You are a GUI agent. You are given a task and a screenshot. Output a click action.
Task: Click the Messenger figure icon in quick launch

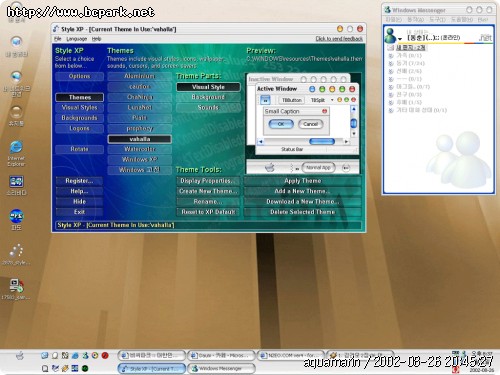click(85, 356)
